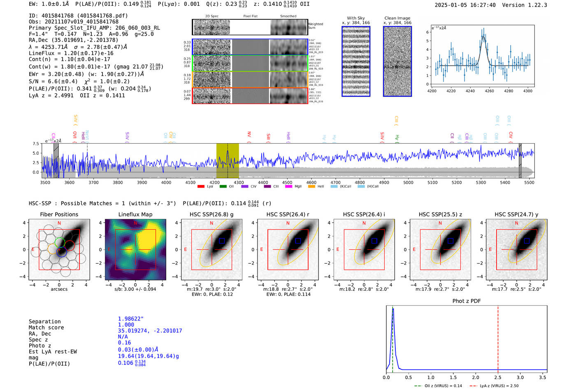Click the RA,Dec (35.019691,-2.201378) text
Viewport: 576px width, 392px height.
click(73, 40)
